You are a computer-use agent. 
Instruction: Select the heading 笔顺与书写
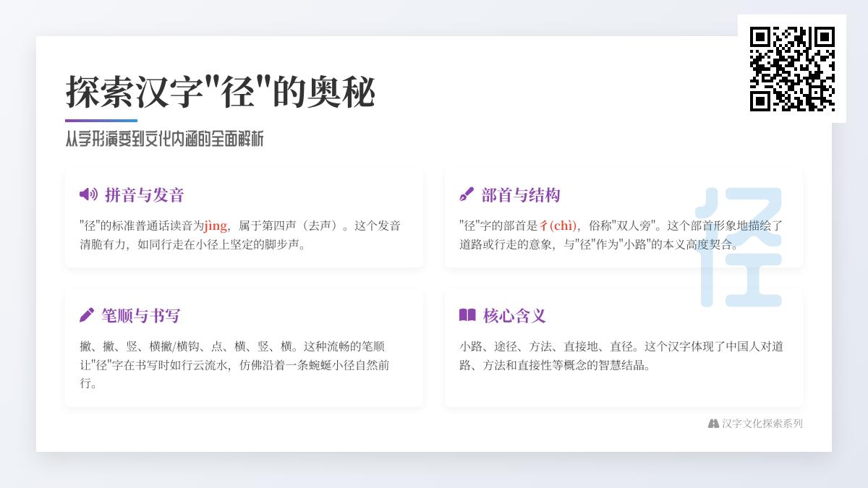pyautogui.click(x=140, y=316)
